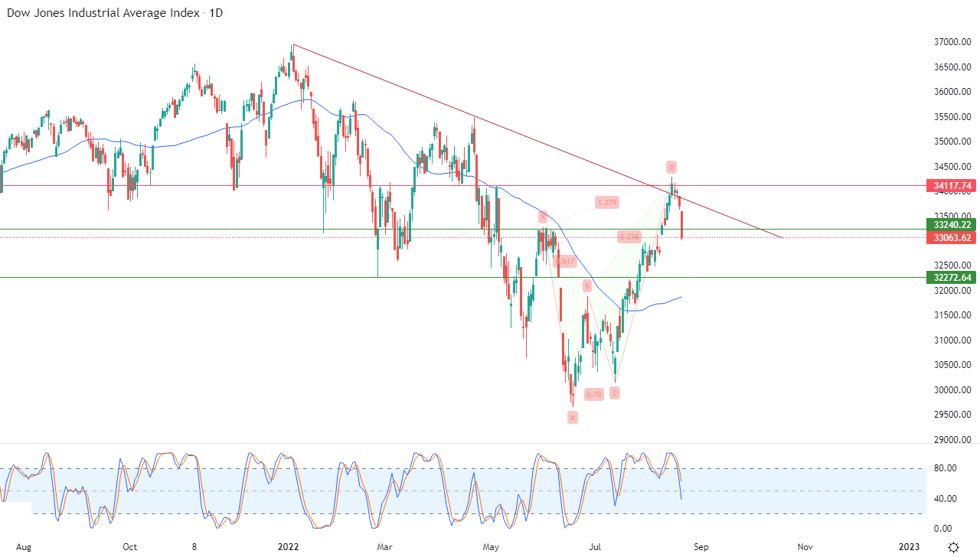Select the red 34117.74 price label
980x557 pixels.
click(x=950, y=185)
